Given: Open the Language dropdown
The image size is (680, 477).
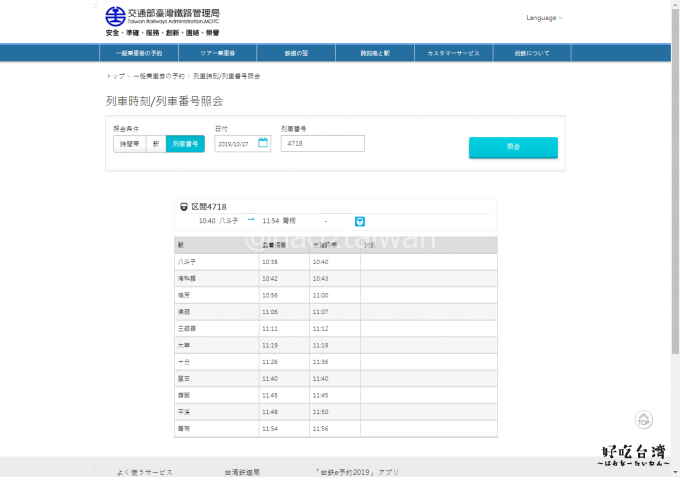Looking at the screenshot, I should 544,17.
